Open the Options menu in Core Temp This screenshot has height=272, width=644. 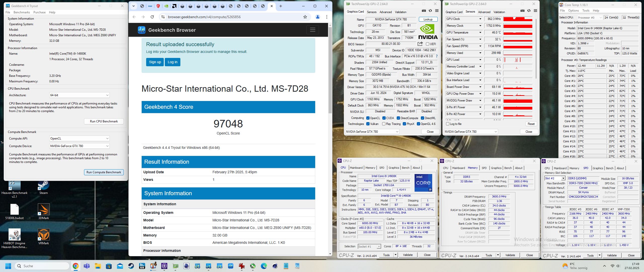(574, 11)
